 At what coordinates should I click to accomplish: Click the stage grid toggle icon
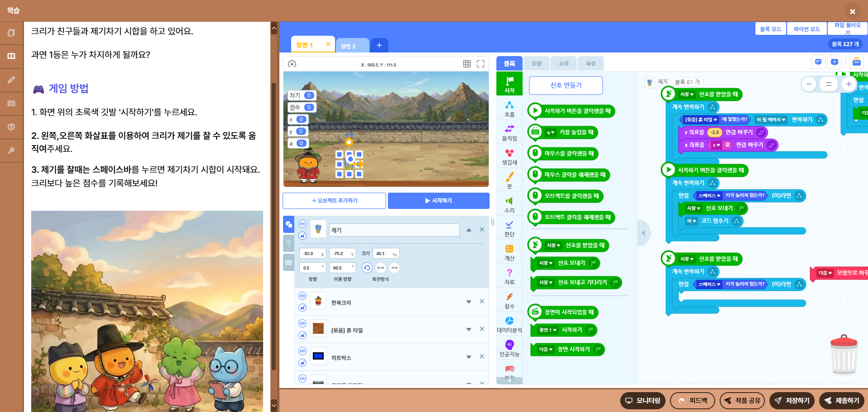click(x=467, y=64)
